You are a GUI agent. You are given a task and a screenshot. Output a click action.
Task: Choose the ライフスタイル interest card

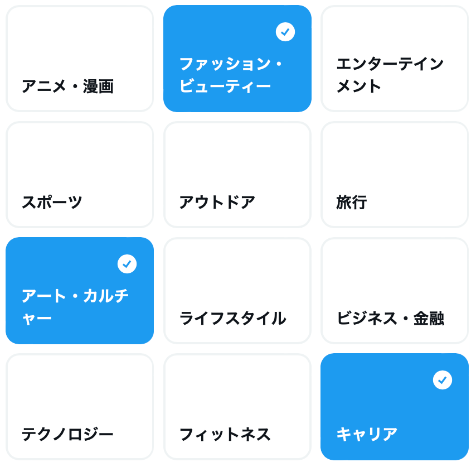coord(237,291)
